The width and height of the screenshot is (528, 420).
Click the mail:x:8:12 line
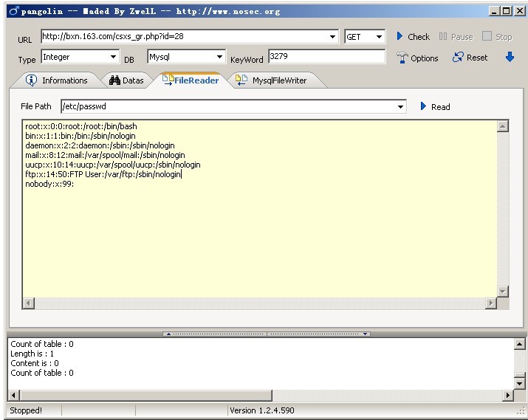coord(105,155)
